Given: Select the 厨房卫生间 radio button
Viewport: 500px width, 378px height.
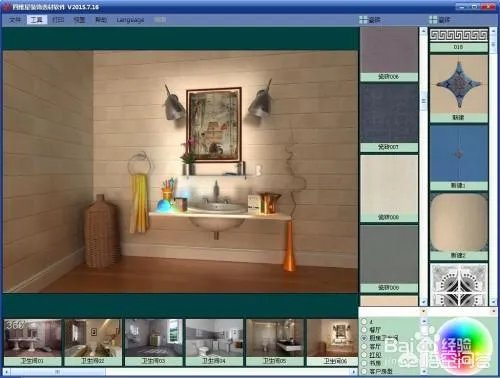Looking at the screenshot, I should (x=364, y=338).
